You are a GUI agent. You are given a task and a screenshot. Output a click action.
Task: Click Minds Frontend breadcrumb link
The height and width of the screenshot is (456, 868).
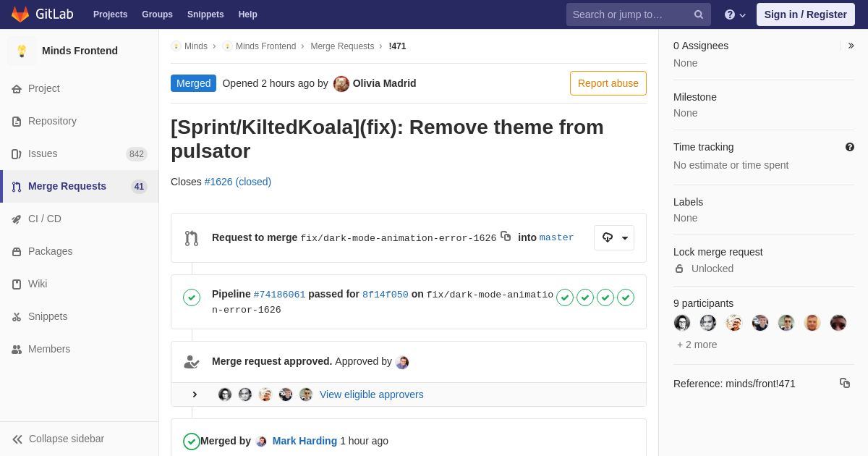[259, 46]
